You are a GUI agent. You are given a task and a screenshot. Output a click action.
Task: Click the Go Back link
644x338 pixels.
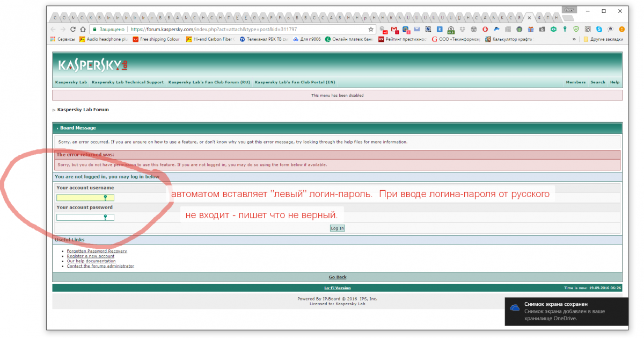click(338, 277)
